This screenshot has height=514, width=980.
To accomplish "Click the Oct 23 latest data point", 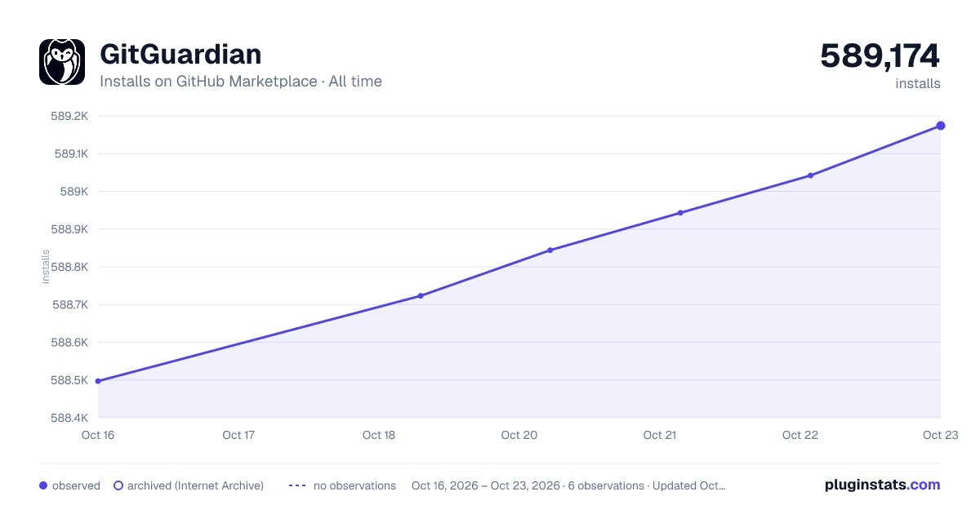I will [941, 126].
